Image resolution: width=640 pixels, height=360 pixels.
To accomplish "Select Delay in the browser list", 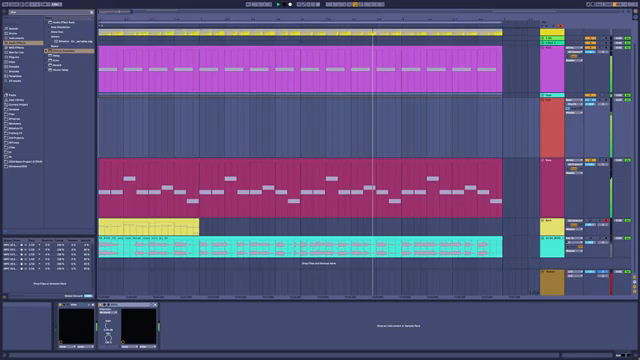I will point(56,56).
